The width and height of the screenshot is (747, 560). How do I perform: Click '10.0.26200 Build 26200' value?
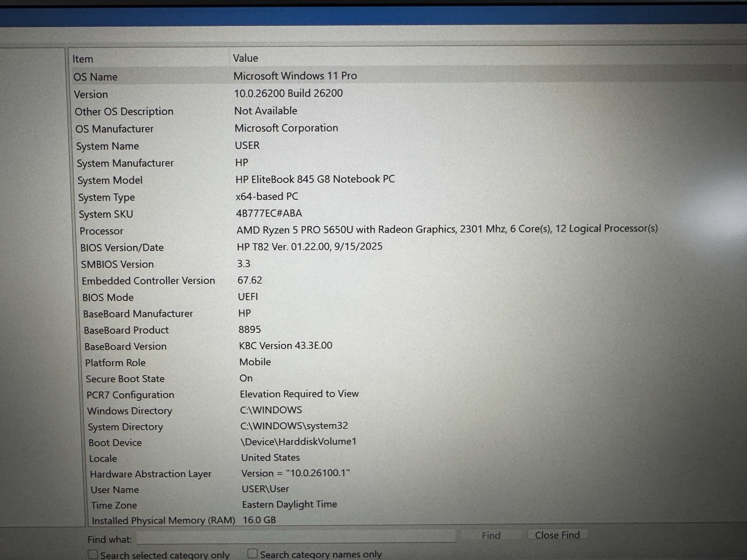[x=288, y=93]
